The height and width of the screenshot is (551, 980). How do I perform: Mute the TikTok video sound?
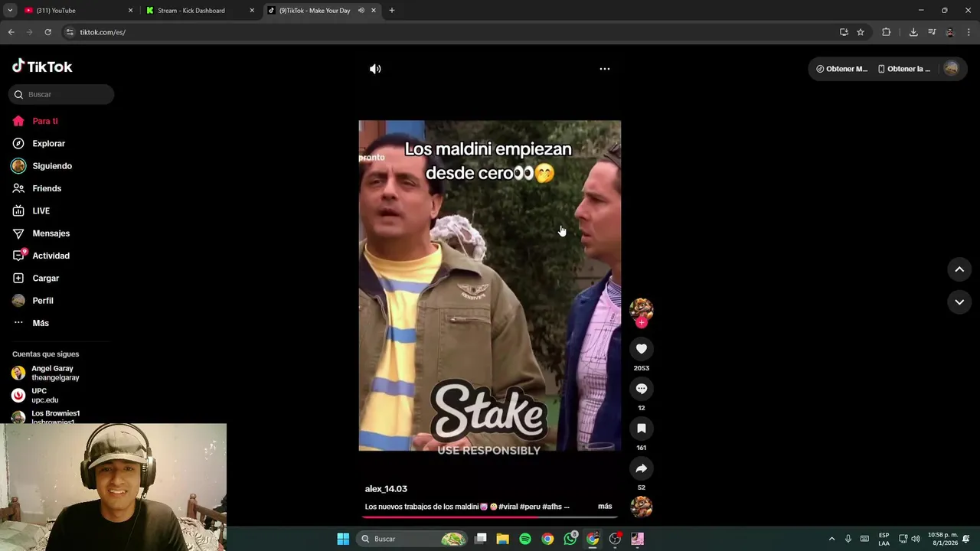tap(375, 69)
